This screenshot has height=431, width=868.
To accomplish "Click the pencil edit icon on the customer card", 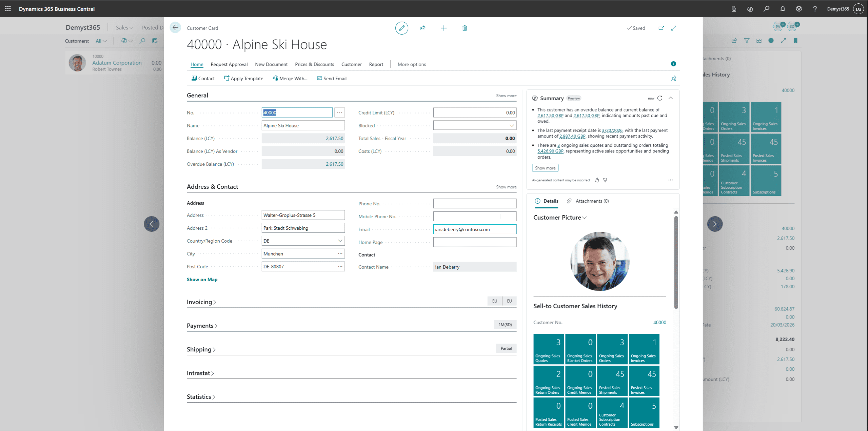I will 401,28.
